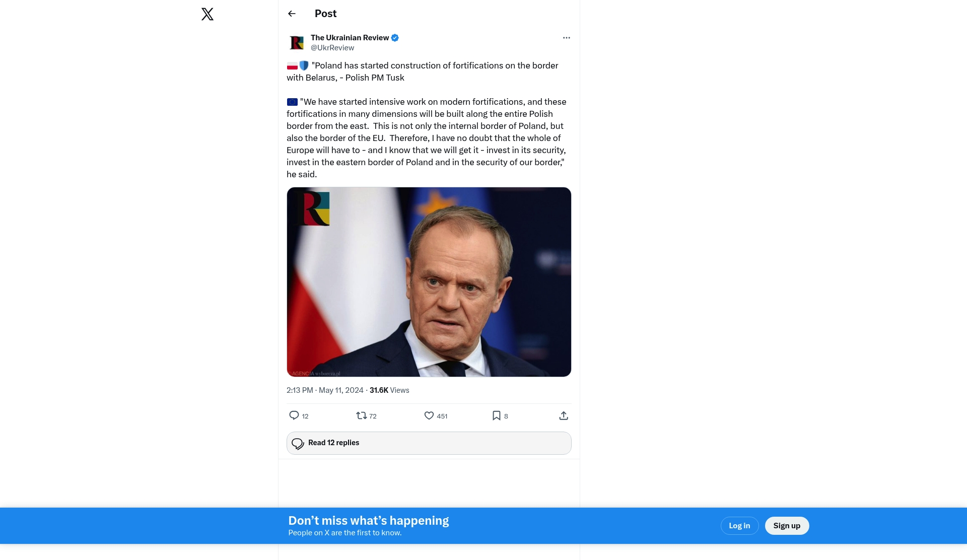Go back using the arrow icon
The image size is (967, 560).
pyautogui.click(x=292, y=14)
